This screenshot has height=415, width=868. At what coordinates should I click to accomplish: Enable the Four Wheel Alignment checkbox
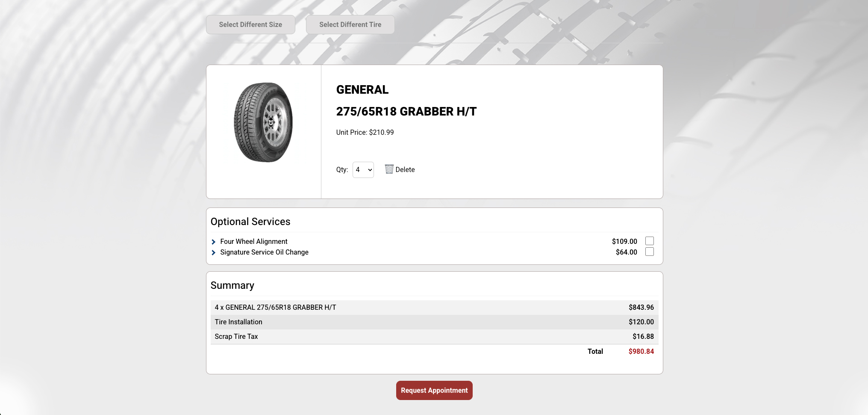point(649,241)
